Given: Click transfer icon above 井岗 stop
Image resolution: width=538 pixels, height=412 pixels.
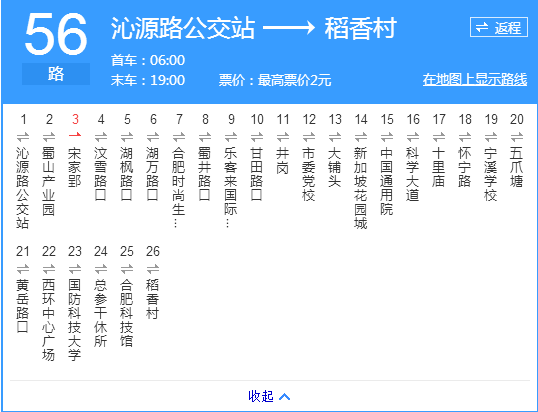Looking at the screenshot, I should coord(283,137).
